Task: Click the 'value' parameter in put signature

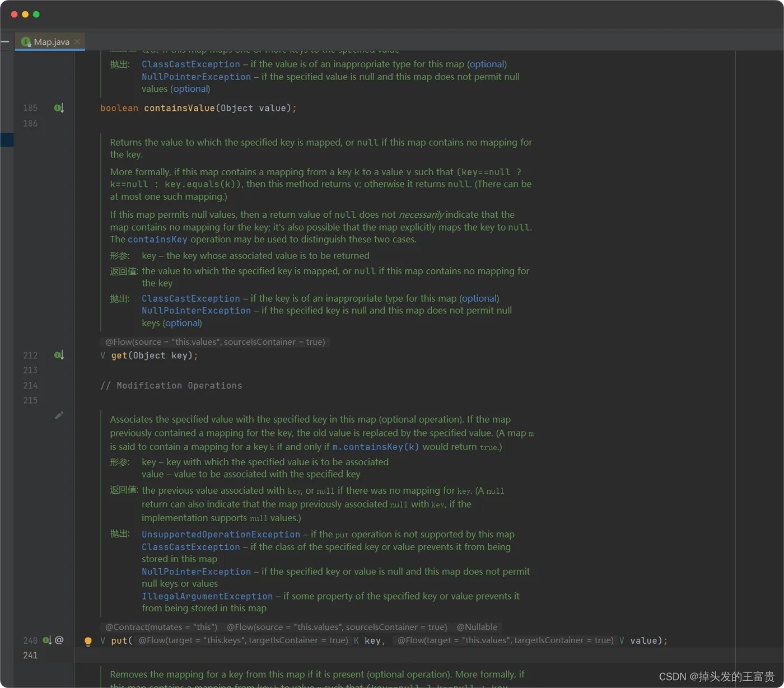Action: coord(643,640)
